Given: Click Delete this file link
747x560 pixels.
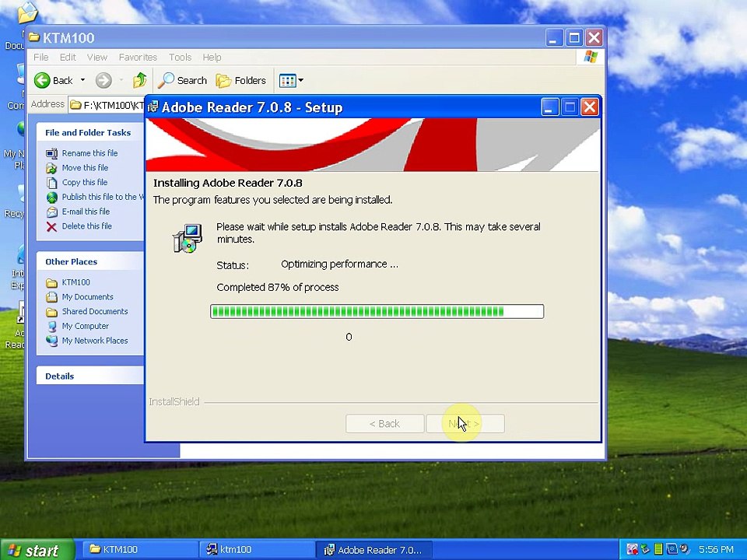Looking at the screenshot, I should (86, 226).
